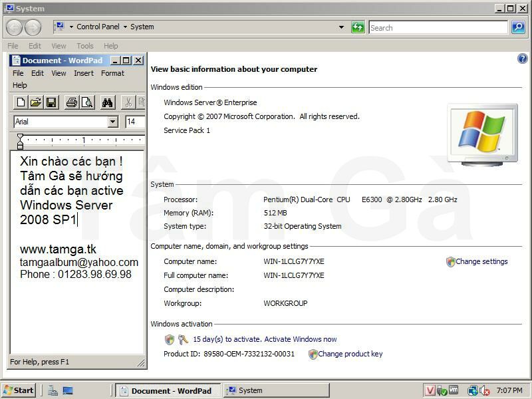The height and width of the screenshot is (399, 532).
Task: Click the Phone : 01283.98.69.98 line
Action: click(76, 274)
